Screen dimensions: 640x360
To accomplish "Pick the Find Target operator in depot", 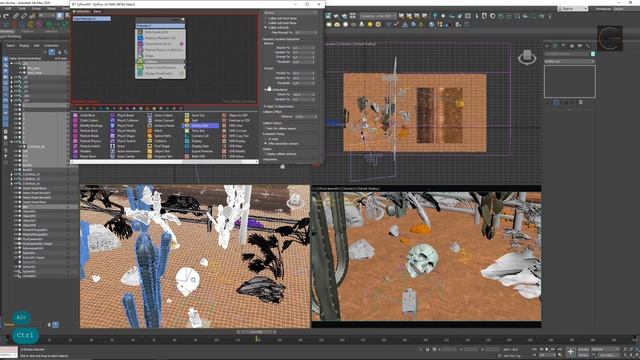I will pos(159,146).
